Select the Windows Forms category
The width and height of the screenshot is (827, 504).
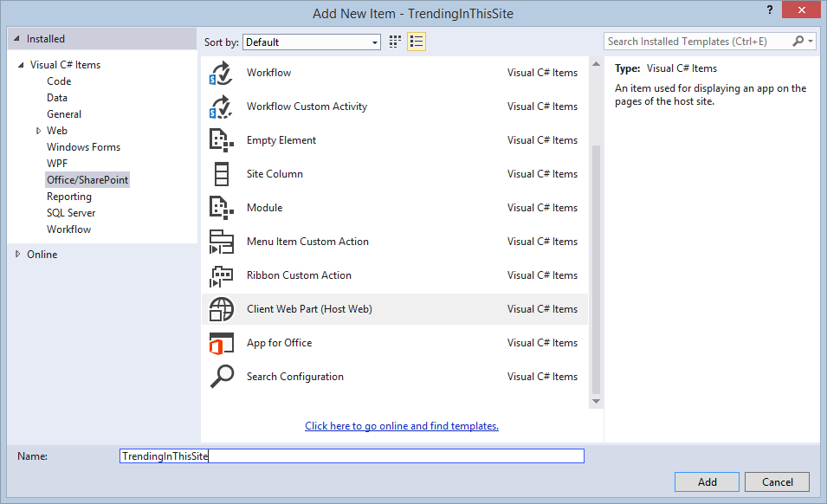pos(83,147)
